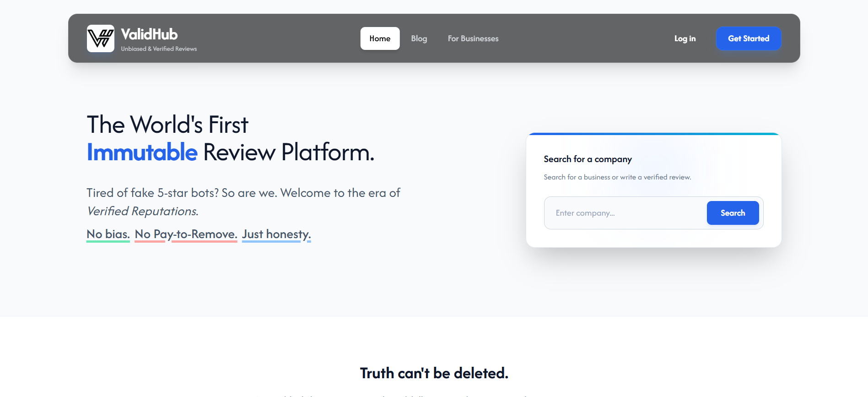
Task: Click the Log in link
Action: pyautogui.click(x=685, y=38)
